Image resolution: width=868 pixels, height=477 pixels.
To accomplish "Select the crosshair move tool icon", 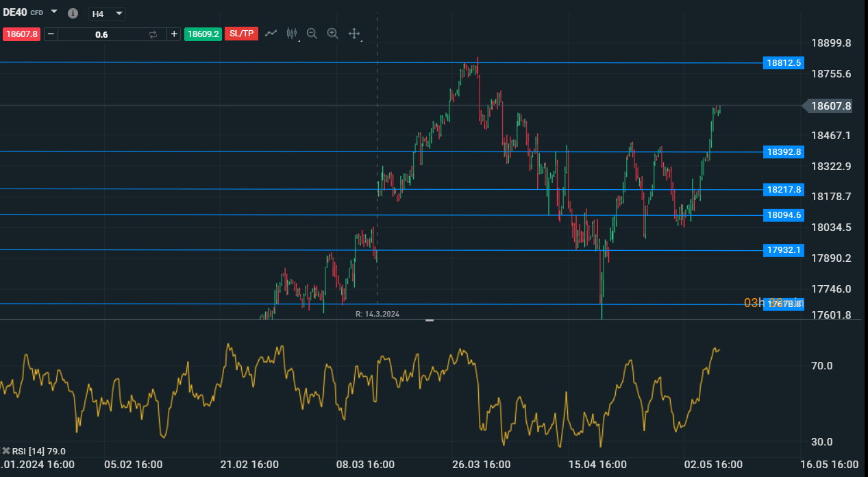I will pos(354,33).
